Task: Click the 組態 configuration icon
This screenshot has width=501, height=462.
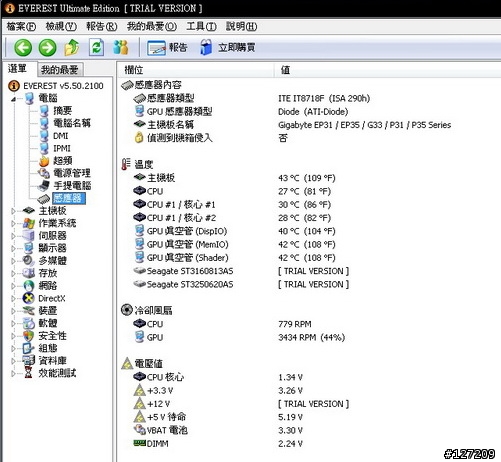Action: [x=29, y=348]
